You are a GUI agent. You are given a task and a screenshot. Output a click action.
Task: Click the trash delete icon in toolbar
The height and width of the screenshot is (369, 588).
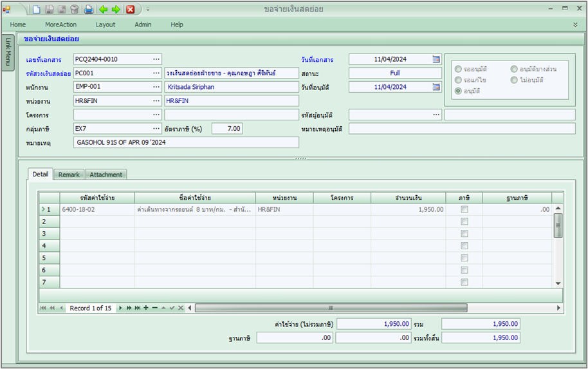coord(74,9)
